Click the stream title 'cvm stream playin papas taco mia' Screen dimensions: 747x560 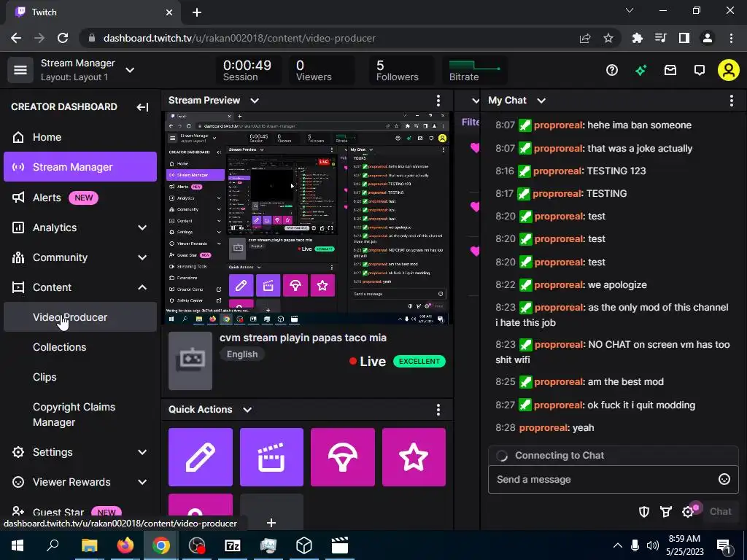(303, 338)
